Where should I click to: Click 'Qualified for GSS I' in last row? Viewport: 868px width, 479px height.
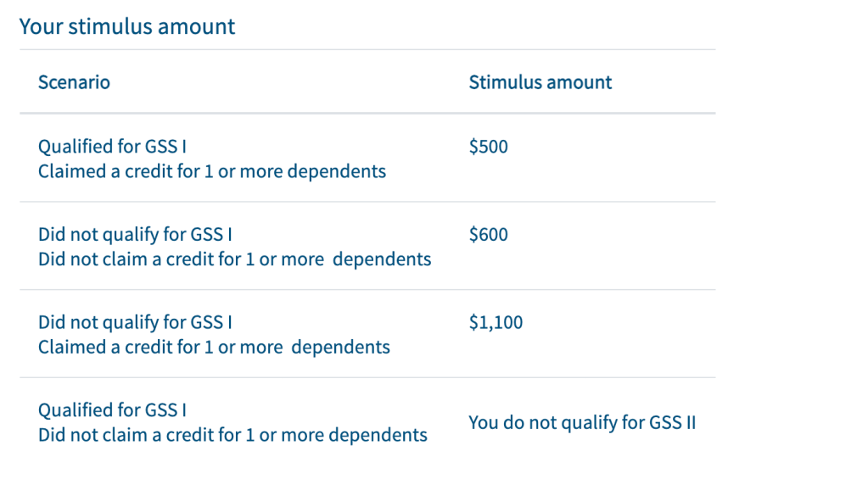point(112,410)
